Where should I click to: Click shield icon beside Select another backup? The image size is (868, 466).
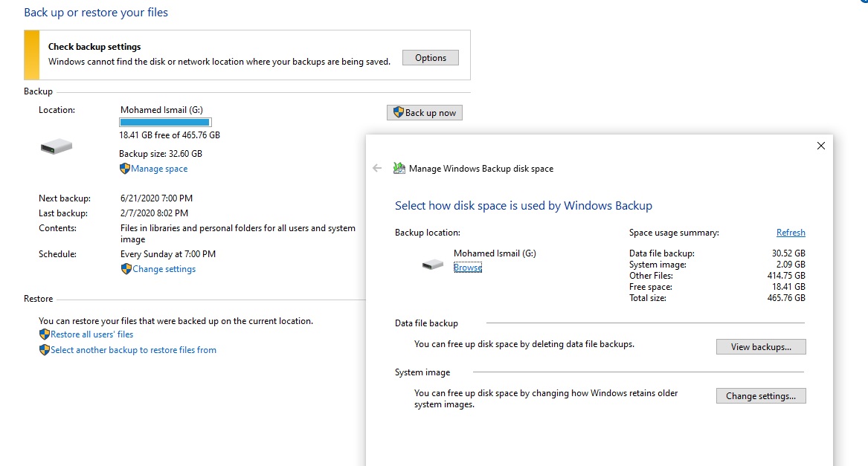pyautogui.click(x=44, y=350)
